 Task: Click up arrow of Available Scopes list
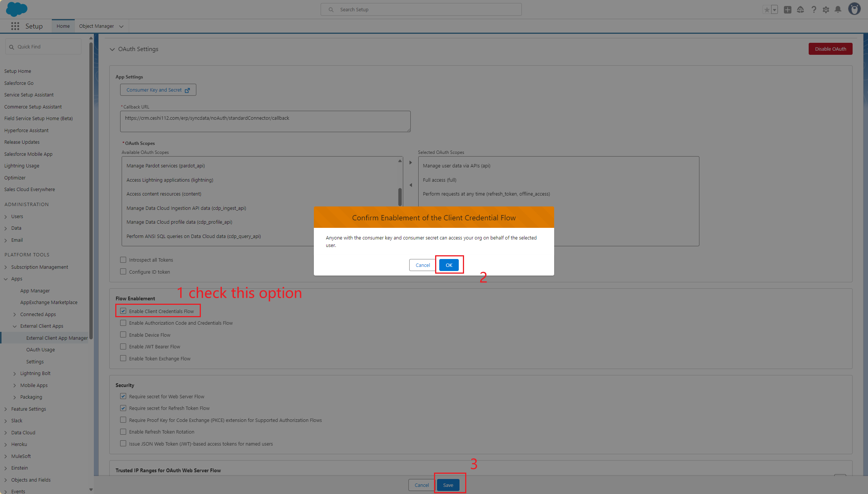click(x=400, y=161)
